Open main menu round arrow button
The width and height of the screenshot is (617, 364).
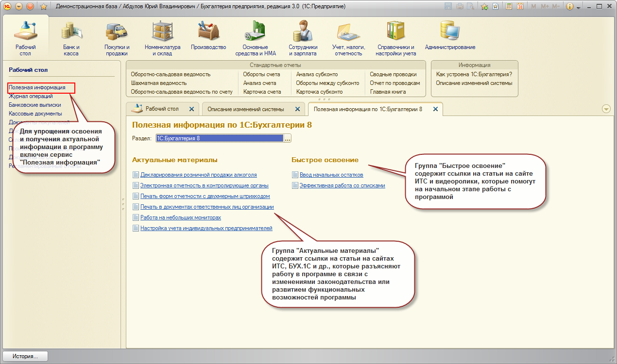[19, 7]
